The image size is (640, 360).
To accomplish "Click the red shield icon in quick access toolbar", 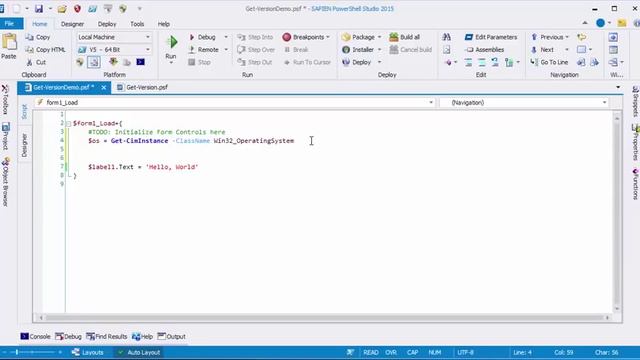I will 77,9.
